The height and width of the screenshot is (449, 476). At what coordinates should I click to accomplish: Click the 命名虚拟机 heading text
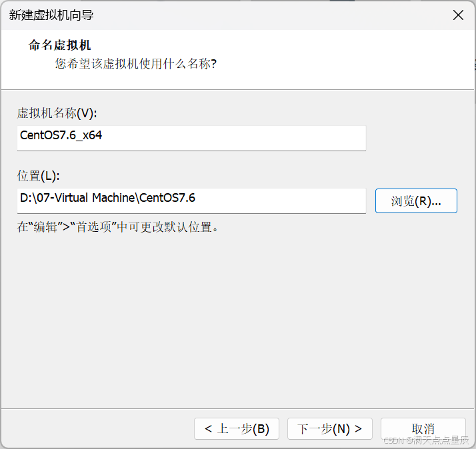pos(60,45)
